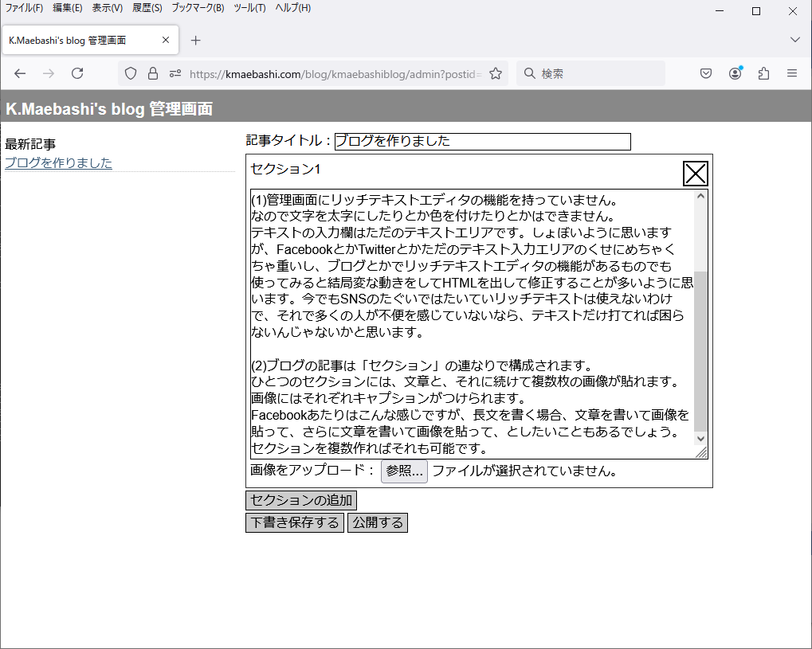The width and height of the screenshot is (812, 649).
Task: Click the 記事タイトル text input field
Action: pyautogui.click(x=482, y=141)
